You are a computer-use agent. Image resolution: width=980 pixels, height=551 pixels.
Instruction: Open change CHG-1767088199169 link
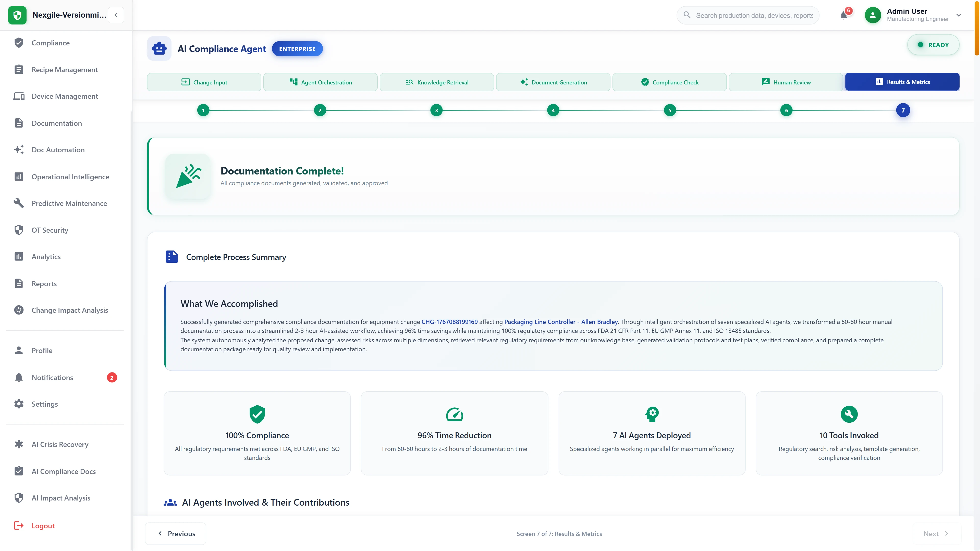coord(449,321)
